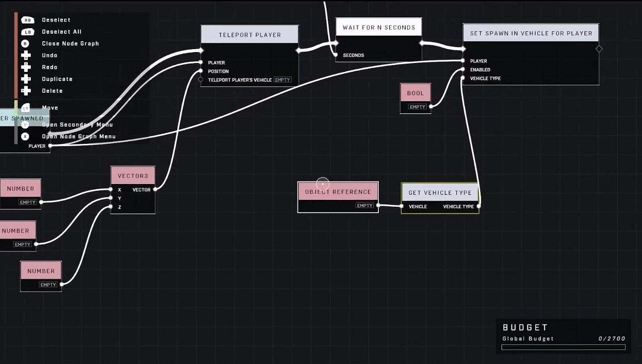Select the Open Node Graph Menu entry

click(78, 136)
